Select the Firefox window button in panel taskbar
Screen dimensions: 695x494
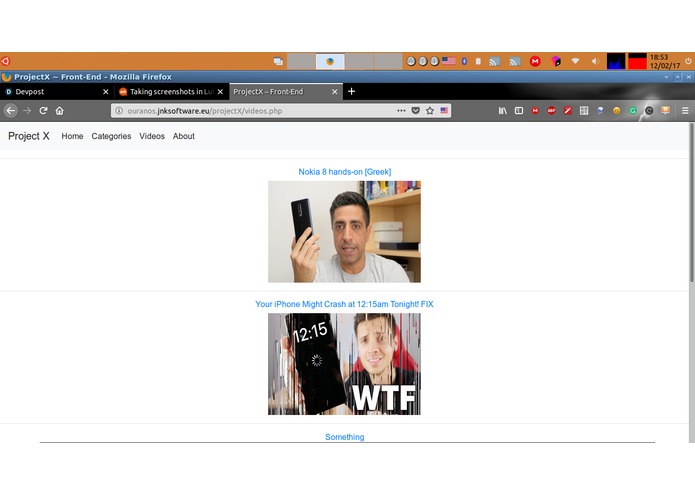(330, 61)
